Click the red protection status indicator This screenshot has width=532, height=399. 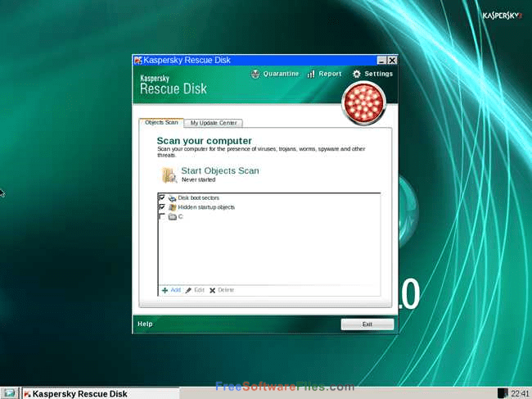pos(363,103)
